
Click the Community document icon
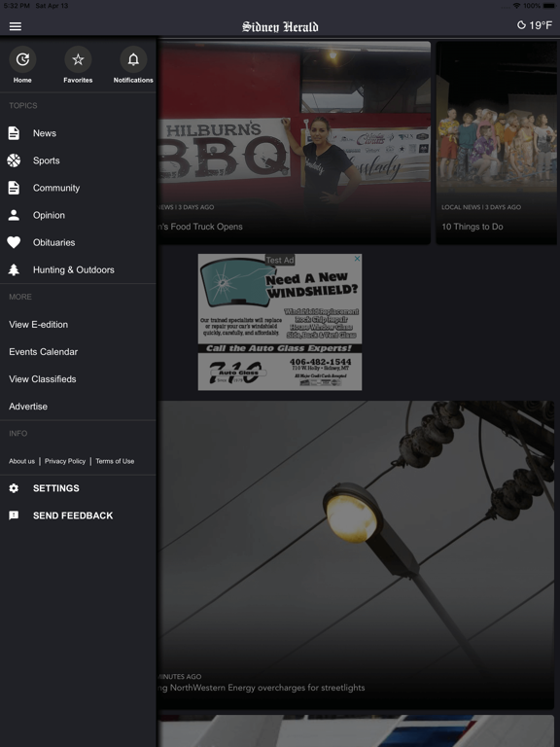tap(14, 188)
